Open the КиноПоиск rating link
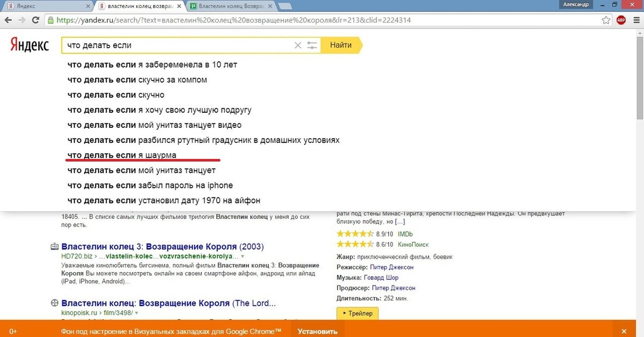This screenshot has width=644, height=337. pyautogui.click(x=413, y=244)
